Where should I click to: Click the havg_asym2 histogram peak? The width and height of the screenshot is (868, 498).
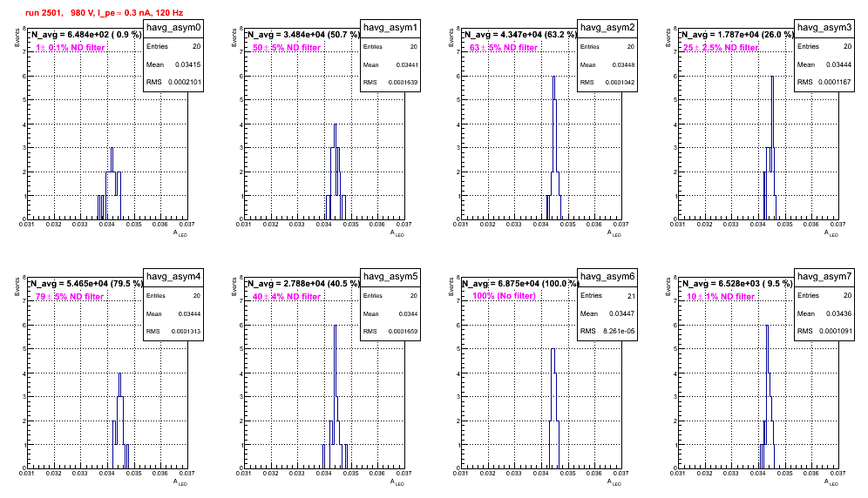tap(553, 77)
